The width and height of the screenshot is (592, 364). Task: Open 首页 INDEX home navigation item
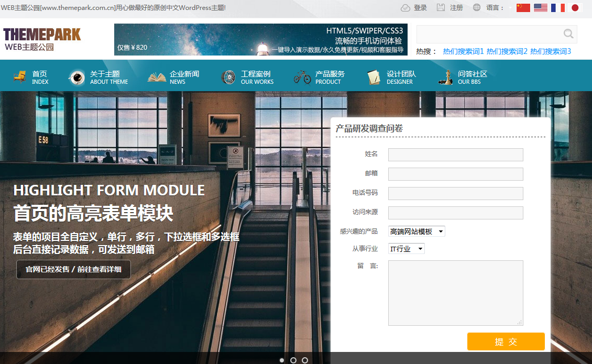click(x=31, y=78)
